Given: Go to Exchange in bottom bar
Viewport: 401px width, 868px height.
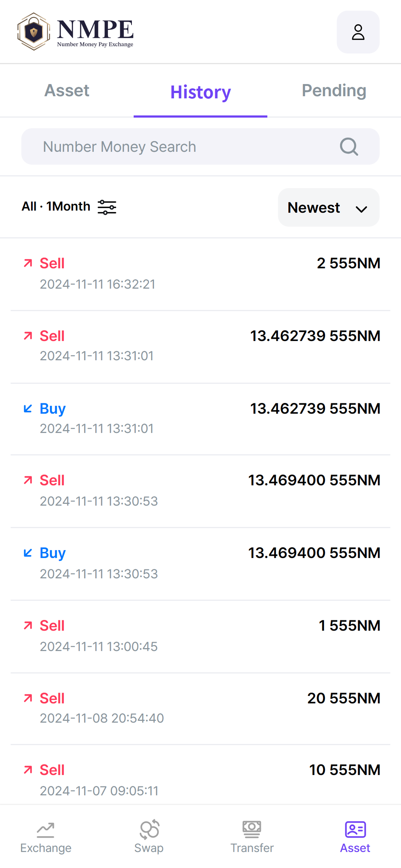Looking at the screenshot, I should pos(46,837).
